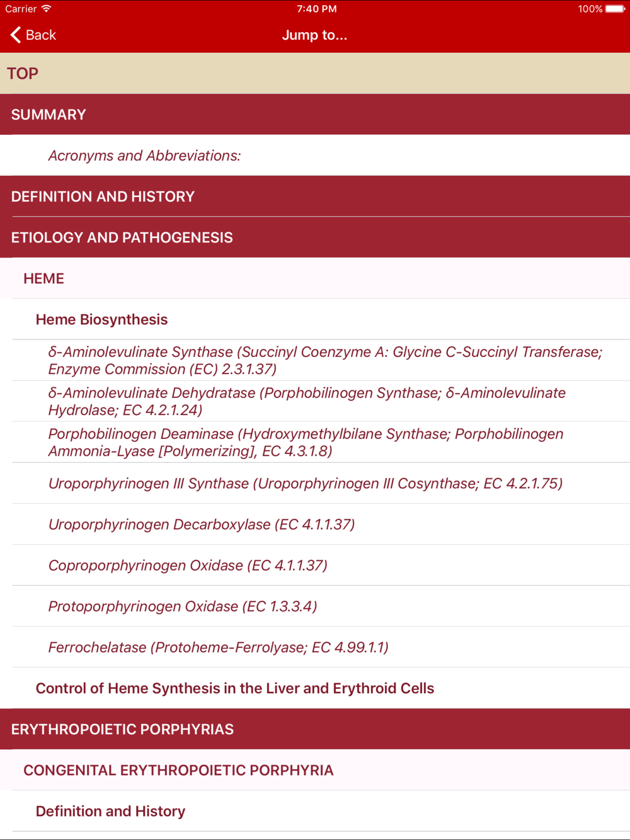Select DEFINITION AND HISTORY section
Image resolution: width=630 pixels, height=840 pixels.
pos(315,196)
